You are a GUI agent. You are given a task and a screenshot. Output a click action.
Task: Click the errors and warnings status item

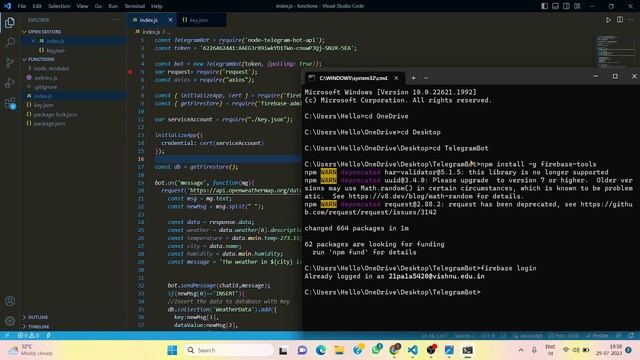pos(28,335)
